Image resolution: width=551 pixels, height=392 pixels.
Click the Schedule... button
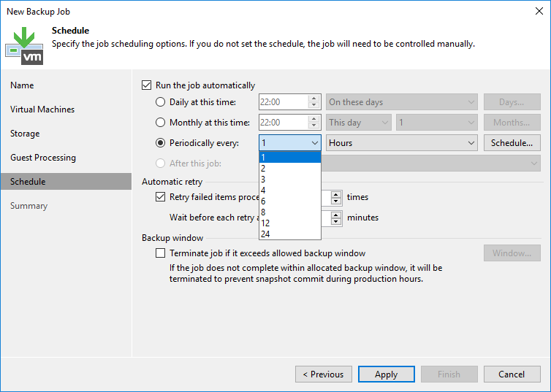click(x=512, y=143)
